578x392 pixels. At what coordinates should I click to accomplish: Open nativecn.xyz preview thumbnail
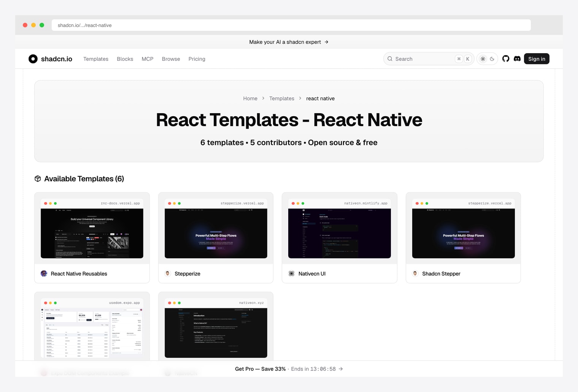point(216,333)
